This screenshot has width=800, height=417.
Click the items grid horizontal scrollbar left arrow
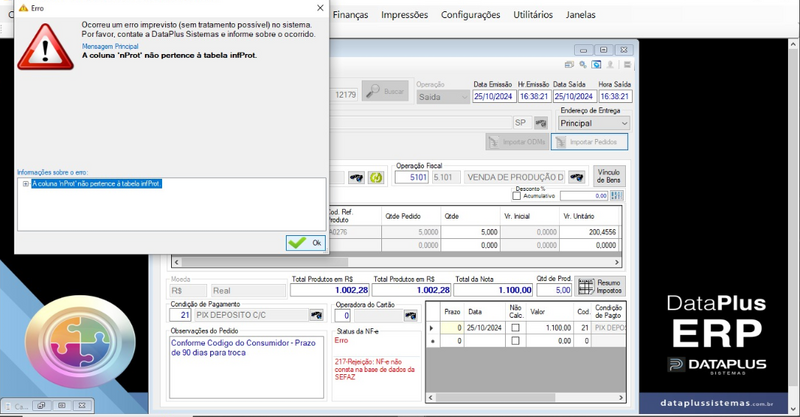(177, 262)
